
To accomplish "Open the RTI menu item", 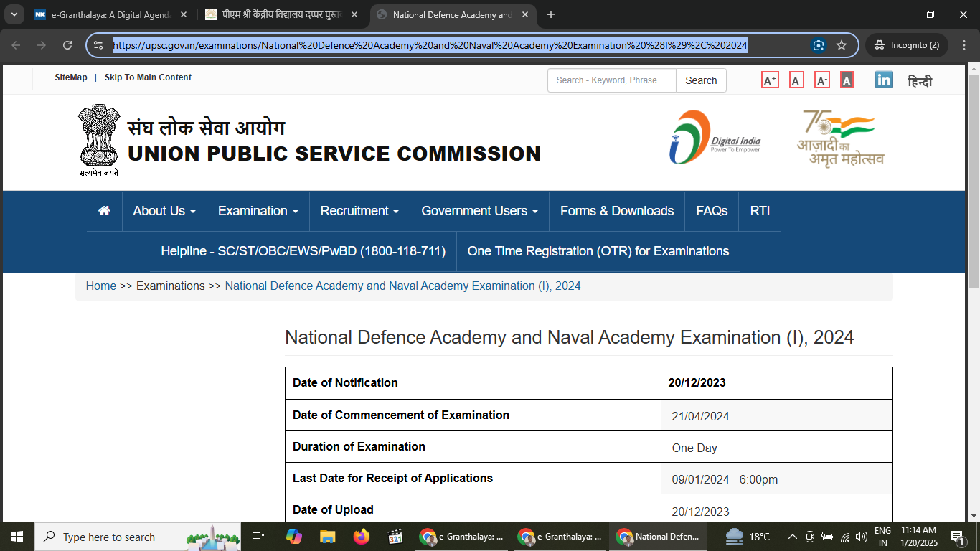I will [x=760, y=211].
